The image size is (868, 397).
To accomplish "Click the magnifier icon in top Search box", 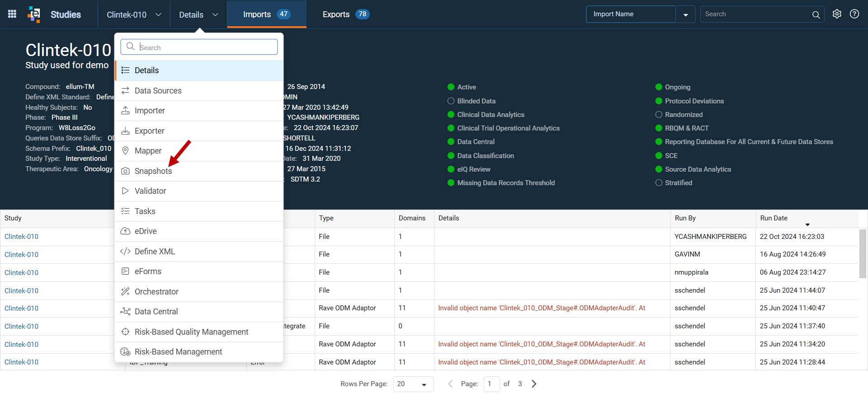I will coord(816,14).
